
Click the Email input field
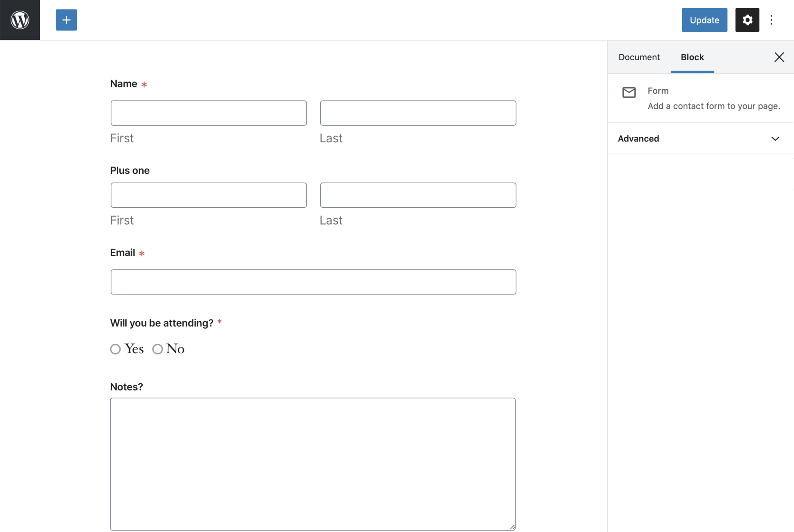point(313,282)
